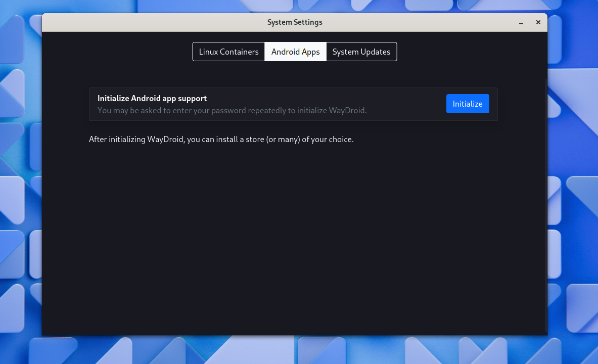Click the "Initialize Android app support" heading
This screenshot has width=598, height=364.
pyautogui.click(x=152, y=99)
